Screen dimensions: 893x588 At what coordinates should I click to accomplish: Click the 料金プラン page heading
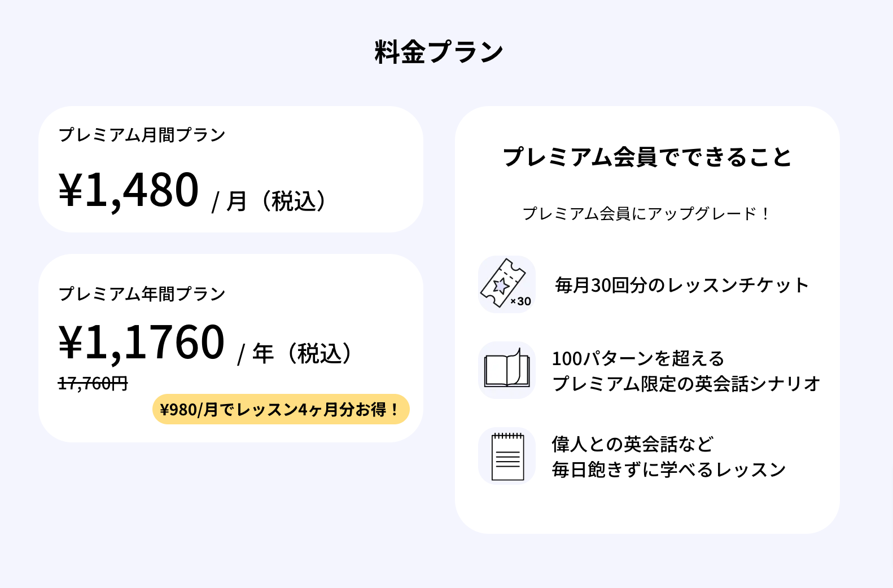pos(439,52)
